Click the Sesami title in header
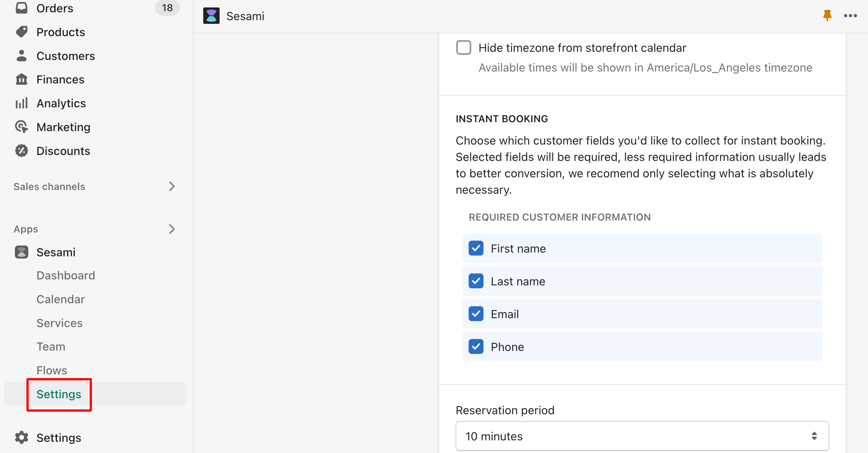The width and height of the screenshot is (868, 453). (245, 16)
